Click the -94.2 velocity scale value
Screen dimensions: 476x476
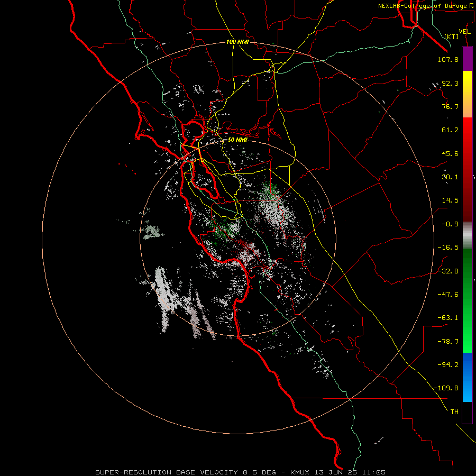448,364
